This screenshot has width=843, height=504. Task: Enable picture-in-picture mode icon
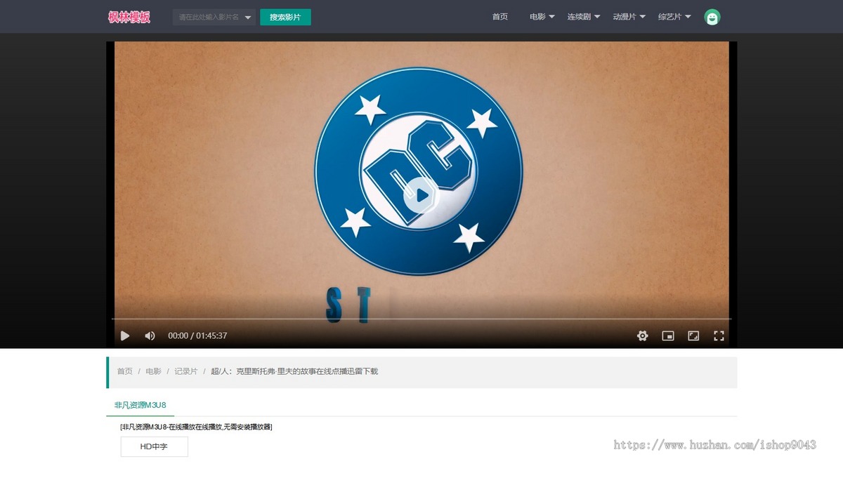tap(668, 336)
